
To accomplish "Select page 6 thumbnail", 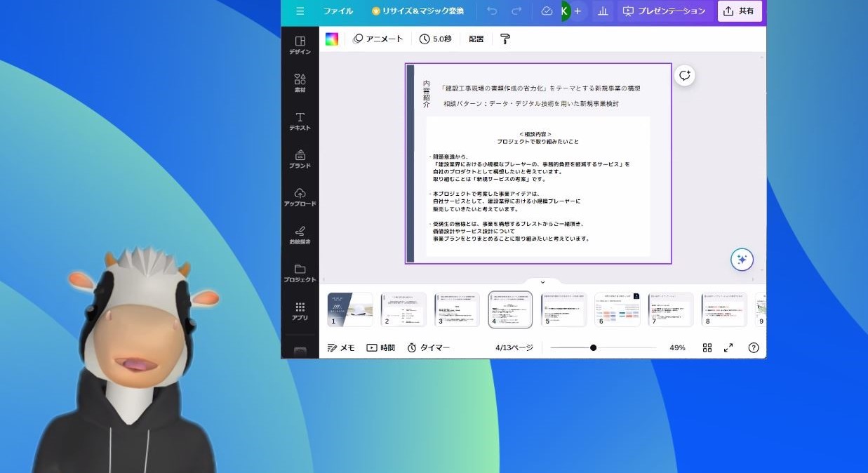I will (x=617, y=309).
